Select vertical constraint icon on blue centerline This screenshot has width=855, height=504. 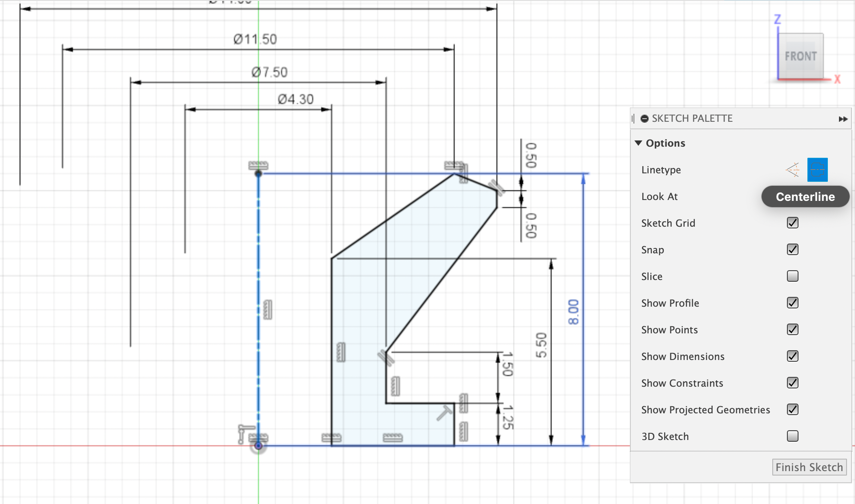(267, 310)
